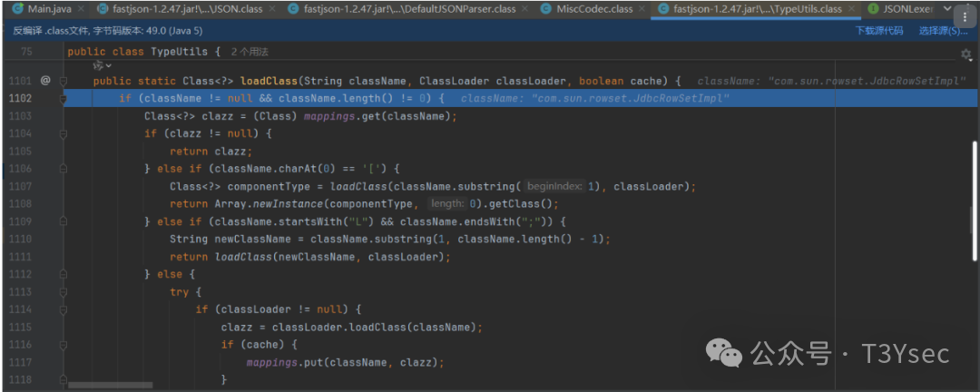Close the TypeUtils.class tab

tap(851, 9)
